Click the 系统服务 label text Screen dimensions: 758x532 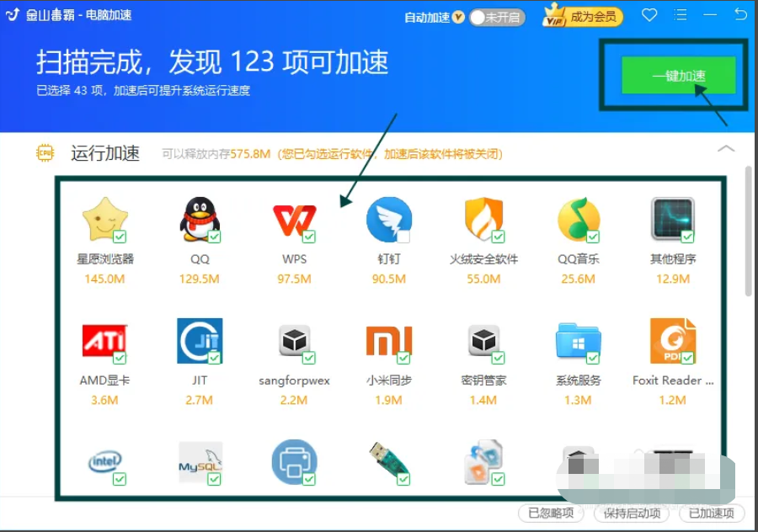(578, 380)
